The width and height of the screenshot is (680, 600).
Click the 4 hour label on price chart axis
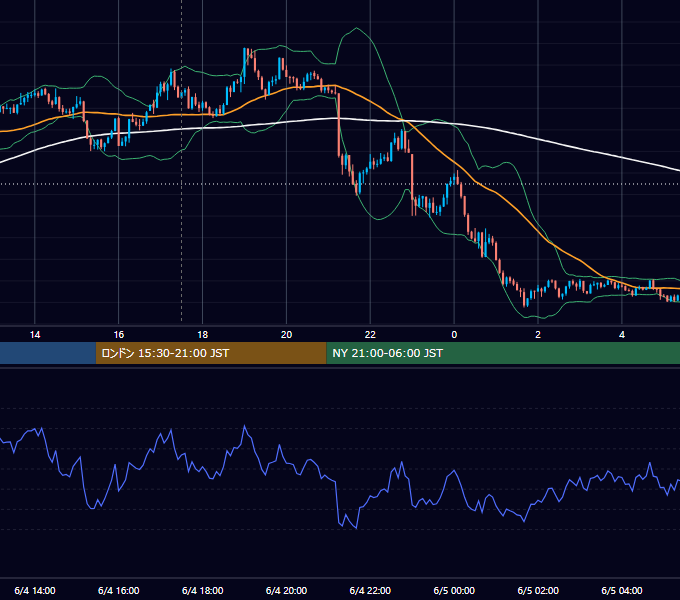tap(622, 335)
